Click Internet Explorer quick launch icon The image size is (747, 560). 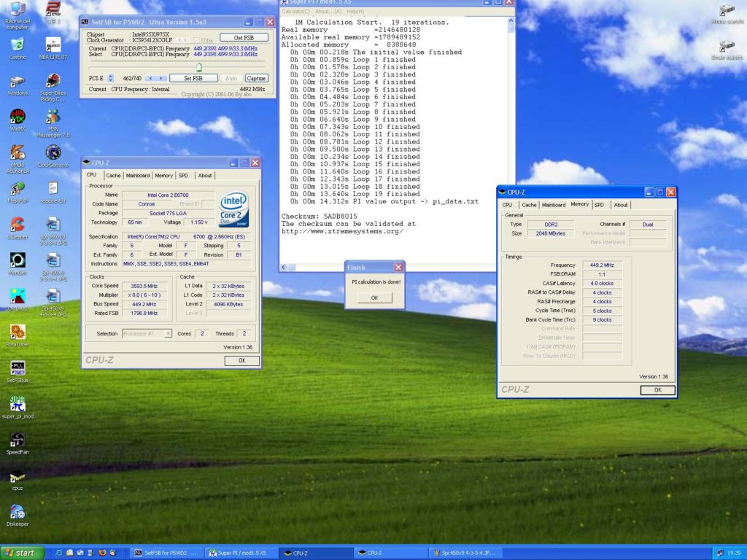[x=59, y=553]
